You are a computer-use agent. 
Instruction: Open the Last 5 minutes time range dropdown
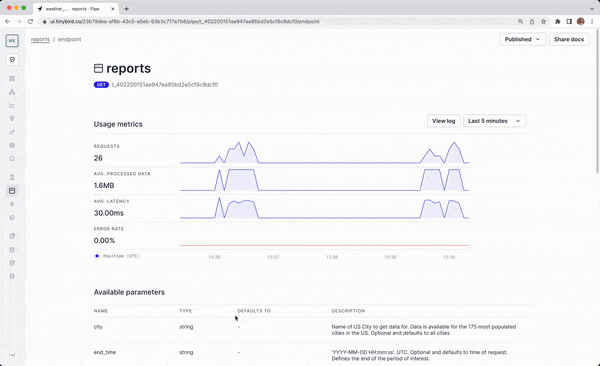[x=494, y=121]
